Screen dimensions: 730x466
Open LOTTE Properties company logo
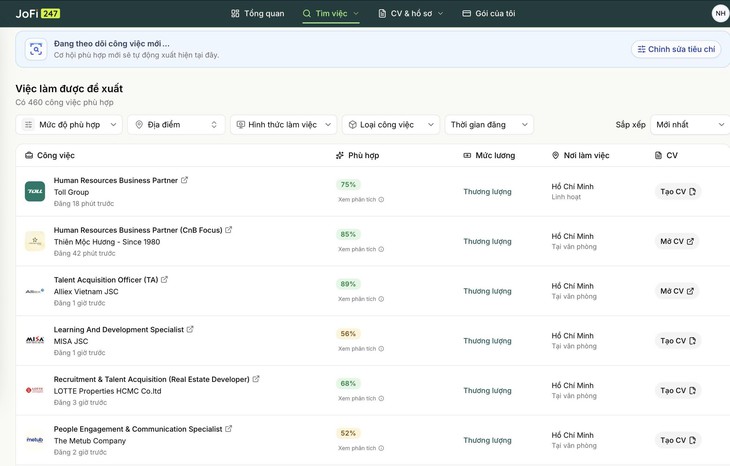tap(35, 391)
